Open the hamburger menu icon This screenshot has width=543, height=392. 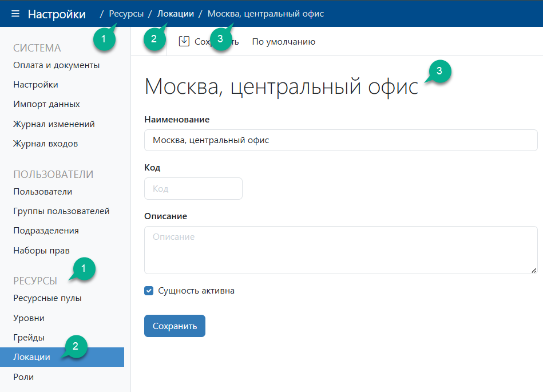coord(15,14)
